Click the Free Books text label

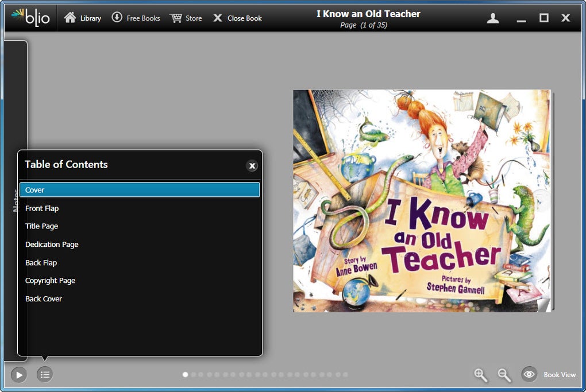coord(143,18)
